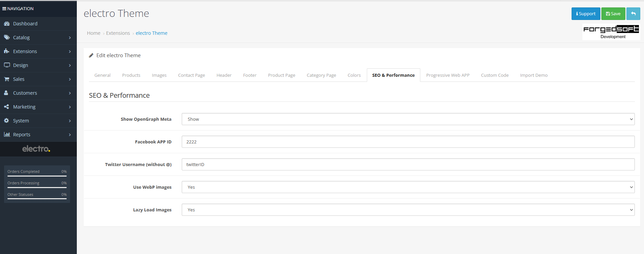Open the Progressive Web APP tab

point(448,75)
